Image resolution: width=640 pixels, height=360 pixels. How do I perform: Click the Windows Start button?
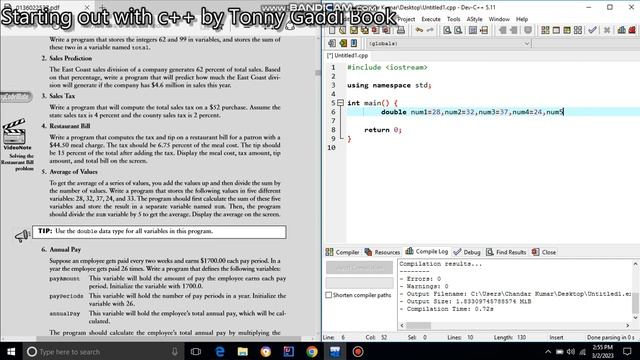tap(11, 351)
